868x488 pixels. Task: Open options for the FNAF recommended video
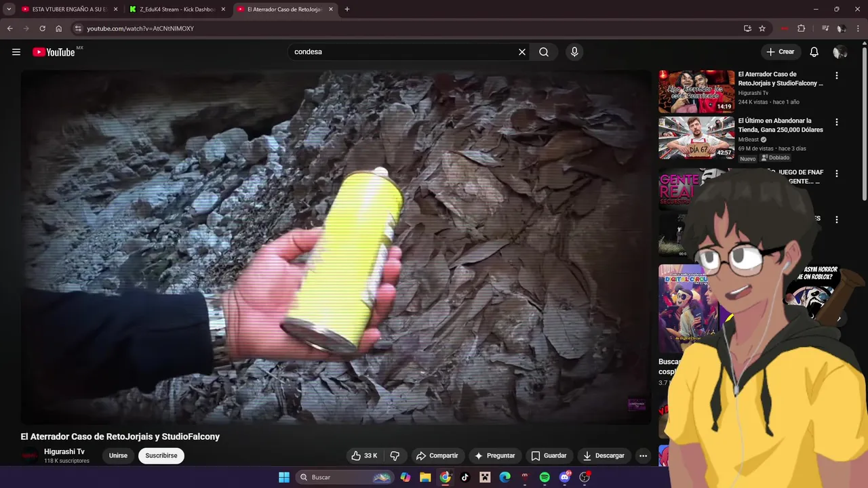[x=837, y=174]
